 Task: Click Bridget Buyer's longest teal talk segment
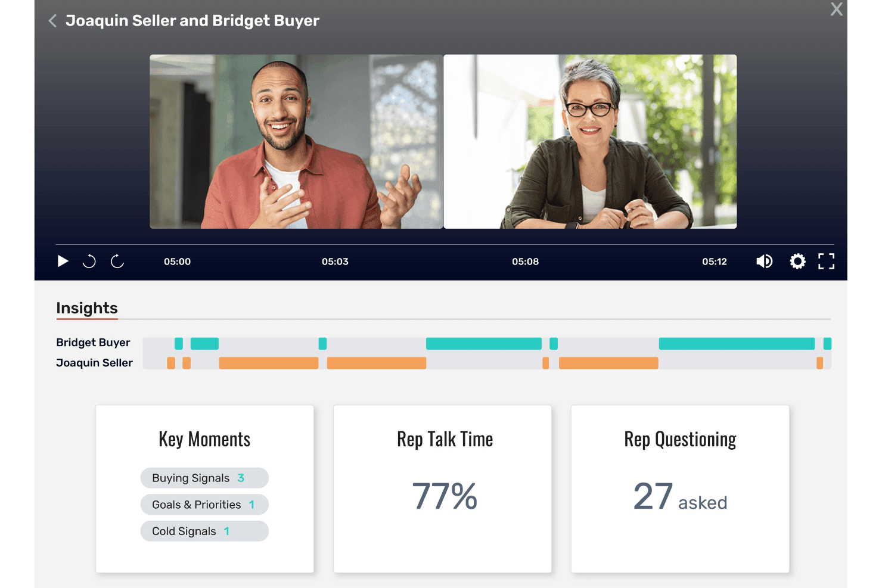click(737, 344)
